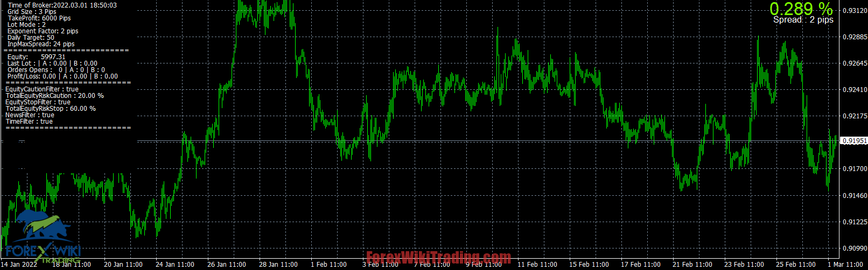Image resolution: width=868 pixels, height=270 pixels.
Task: Select the '17 Feb 11:00' time label
Action: tap(641, 265)
